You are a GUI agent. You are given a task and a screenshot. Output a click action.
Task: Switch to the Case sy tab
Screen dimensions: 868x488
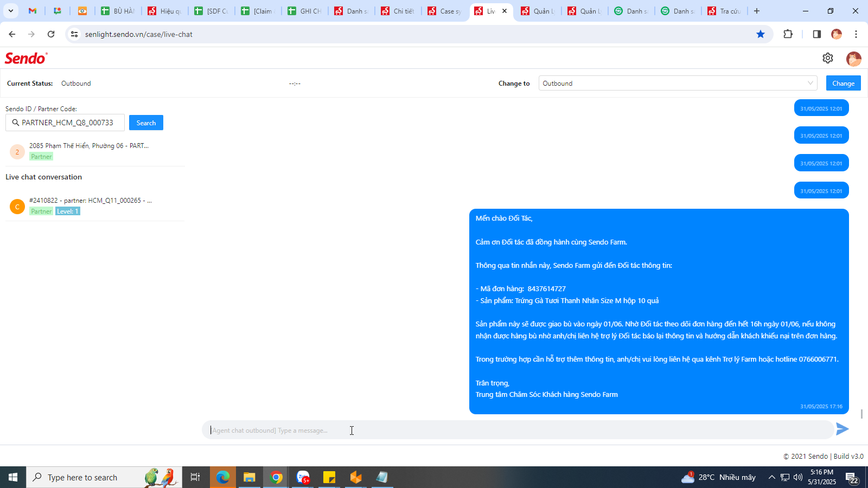click(x=444, y=11)
